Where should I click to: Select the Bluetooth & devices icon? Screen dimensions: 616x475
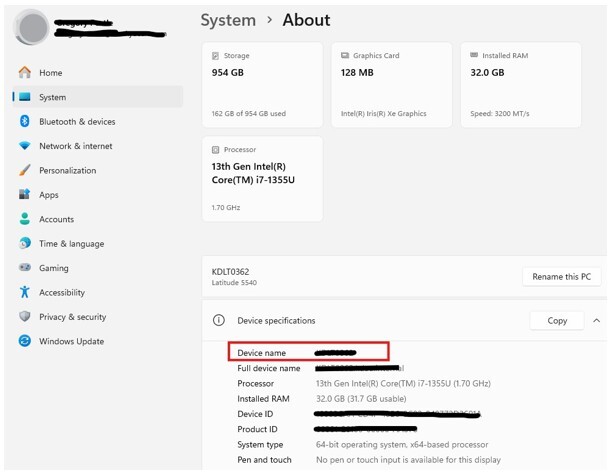tap(24, 122)
